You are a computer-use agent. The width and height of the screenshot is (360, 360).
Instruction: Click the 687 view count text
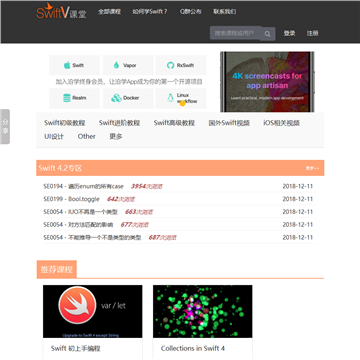tap(163, 238)
